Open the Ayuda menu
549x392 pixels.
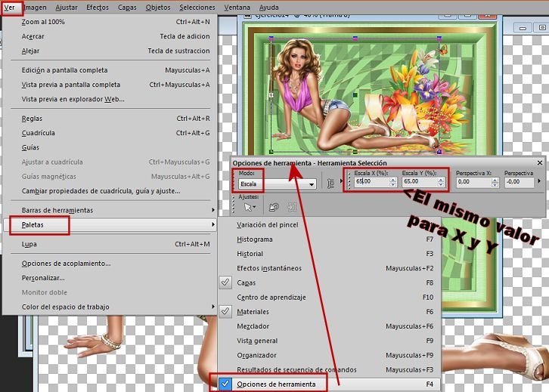(269, 8)
